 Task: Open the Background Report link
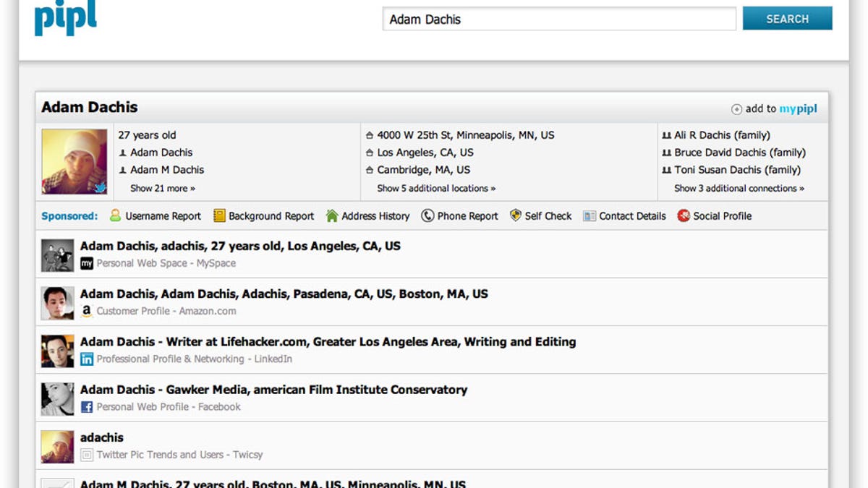(271, 216)
